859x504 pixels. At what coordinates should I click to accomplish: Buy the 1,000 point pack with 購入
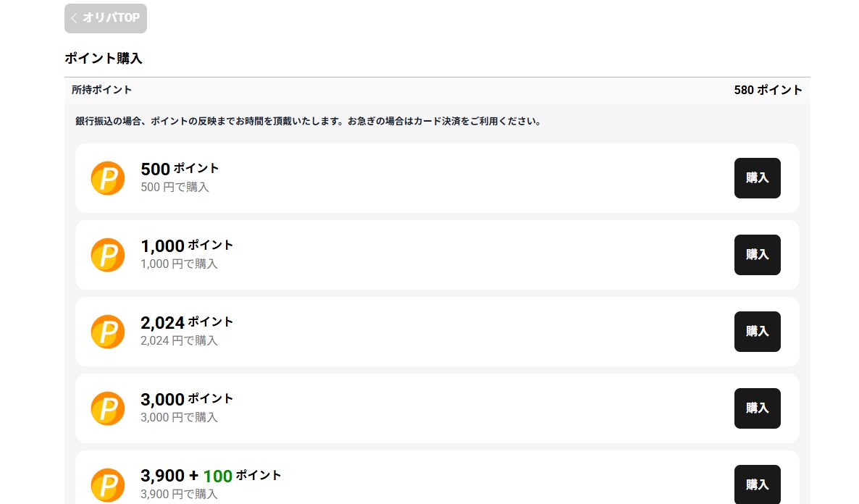(x=757, y=255)
